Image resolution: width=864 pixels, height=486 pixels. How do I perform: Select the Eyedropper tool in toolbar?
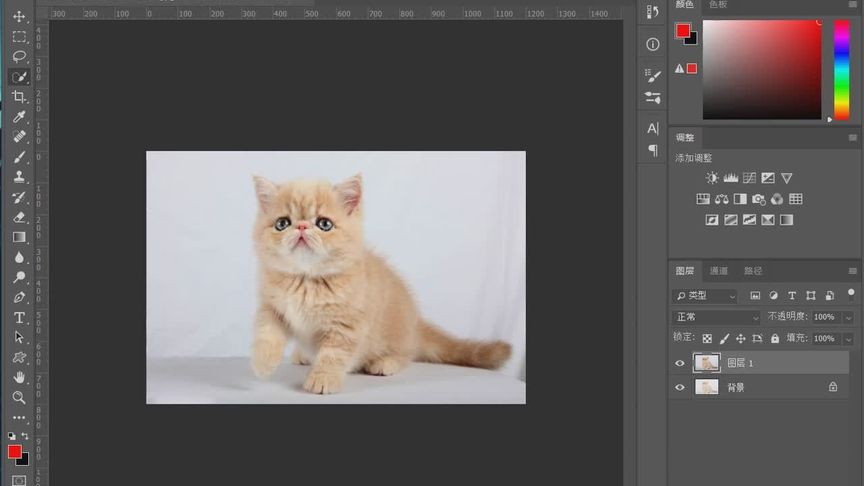tap(19, 117)
